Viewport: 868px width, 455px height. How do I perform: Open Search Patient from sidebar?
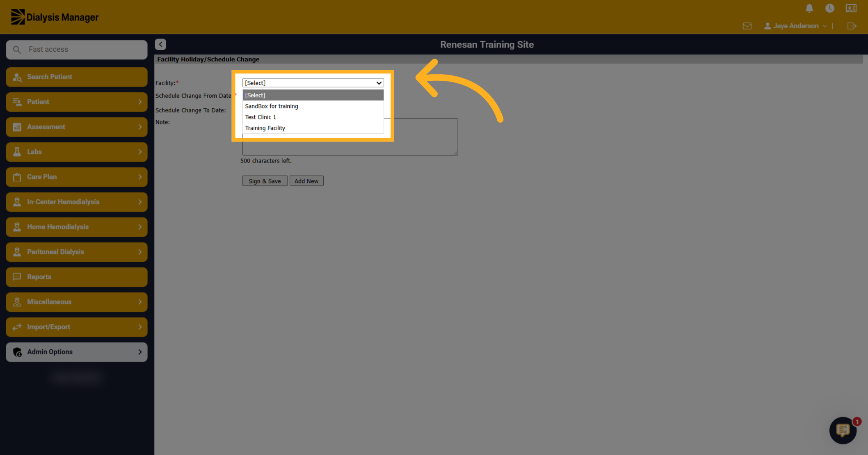point(77,77)
